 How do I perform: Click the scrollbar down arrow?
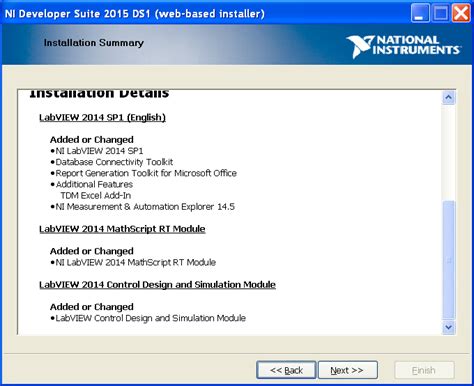(x=449, y=327)
